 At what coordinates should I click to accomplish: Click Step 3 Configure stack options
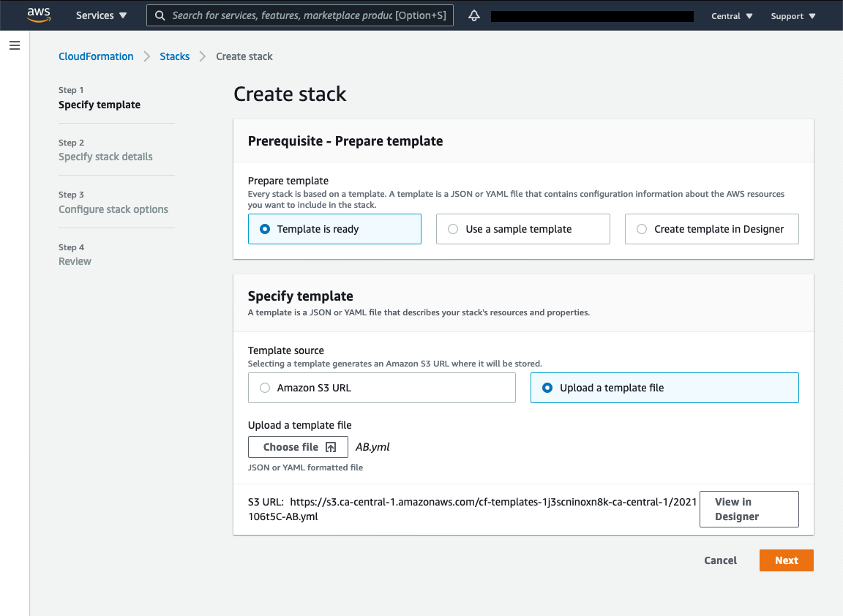pos(113,202)
